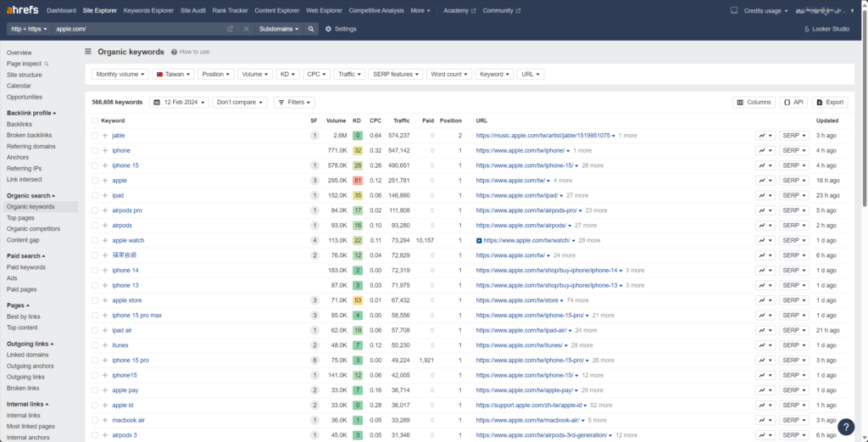868x442 pixels.
Task: Open the SERP features filter dropdown
Action: pyautogui.click(x=396, y=74)
